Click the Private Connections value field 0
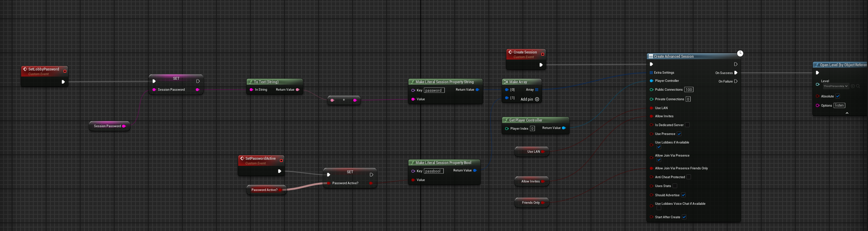 [688, 99]
